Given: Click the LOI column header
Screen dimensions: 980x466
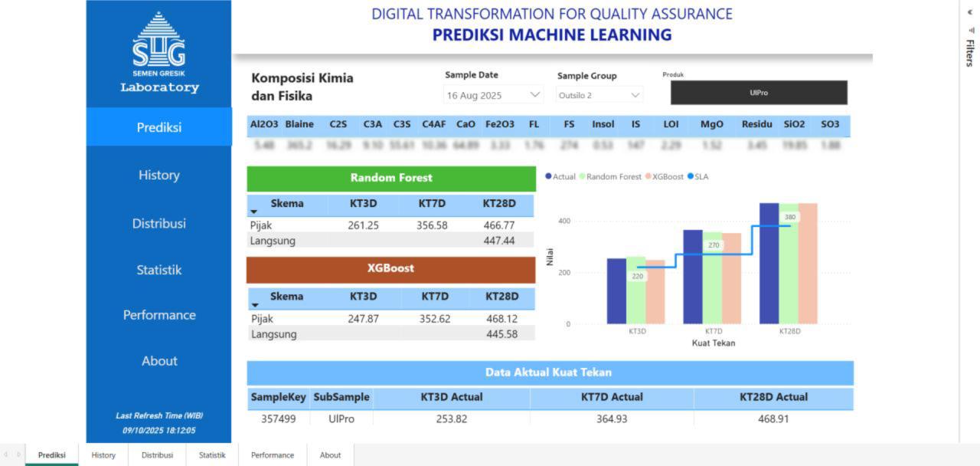Looking at the screenshot, I should pos(671,124).
